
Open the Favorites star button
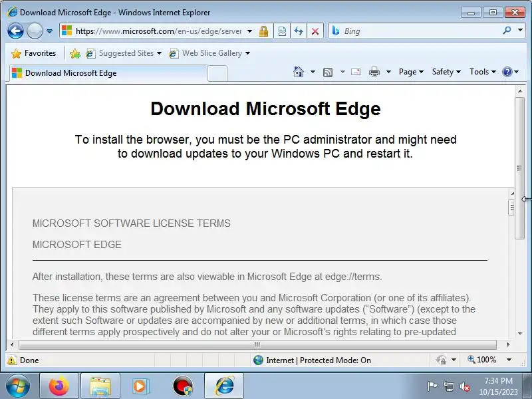pos(34,53)
